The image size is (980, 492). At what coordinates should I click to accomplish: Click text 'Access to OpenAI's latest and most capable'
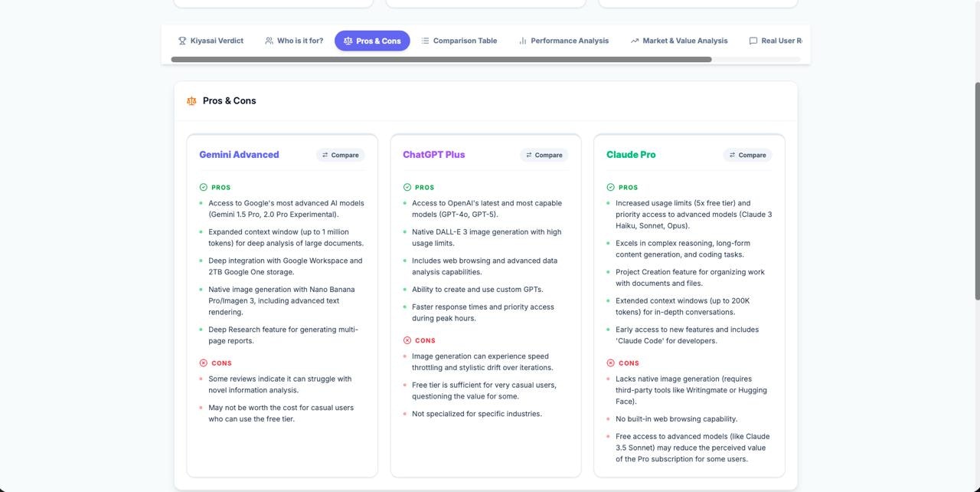[x=487, y=203]
